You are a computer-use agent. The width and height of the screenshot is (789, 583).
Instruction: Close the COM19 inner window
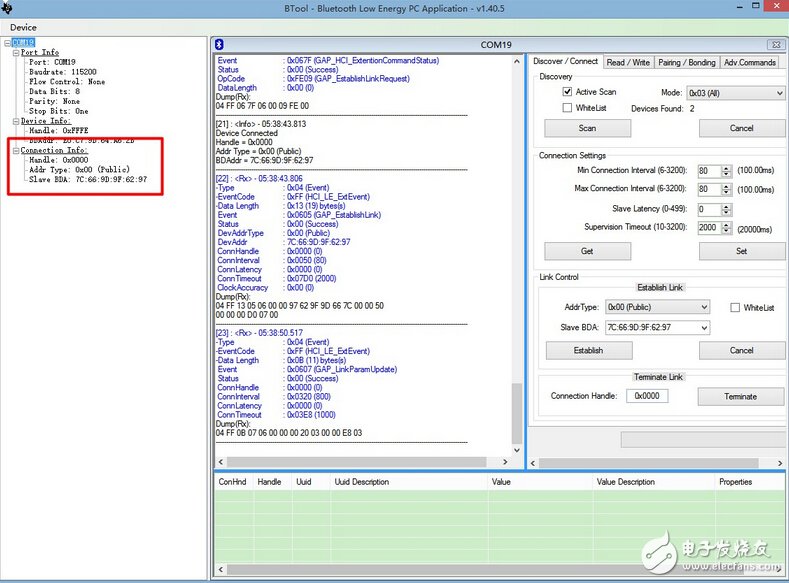(776, 45)
